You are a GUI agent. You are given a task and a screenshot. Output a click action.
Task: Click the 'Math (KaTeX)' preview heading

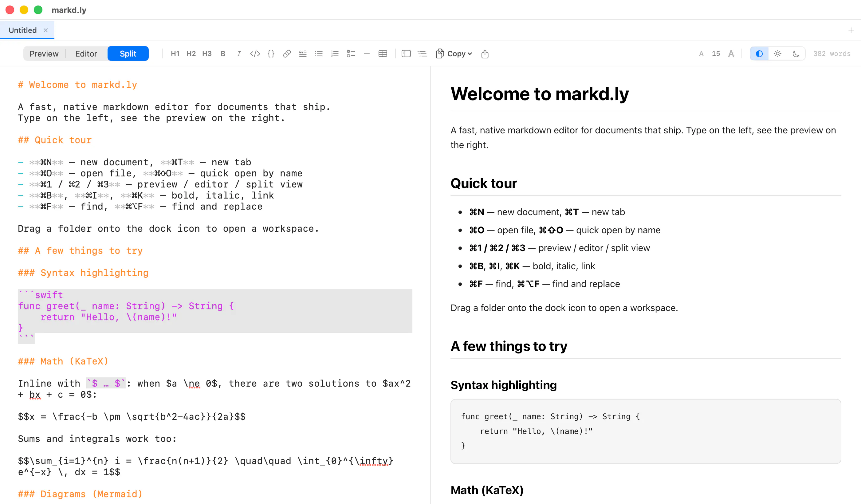click(x=487, y=490)
